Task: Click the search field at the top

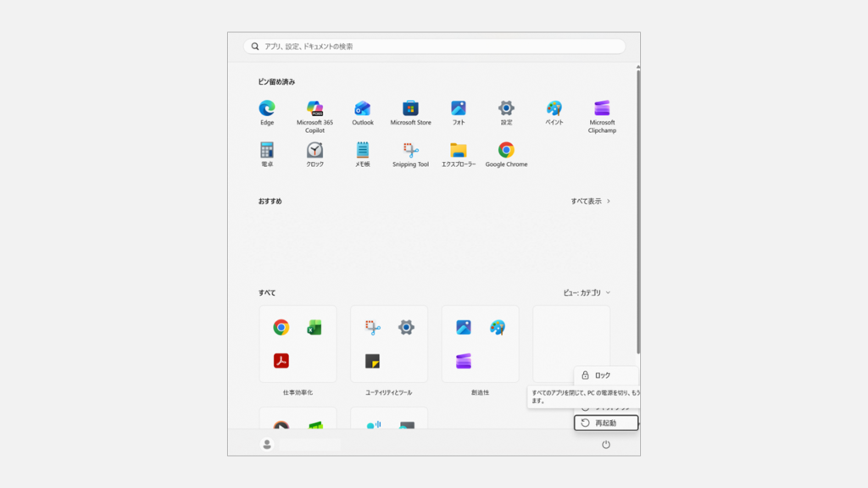Action: pos(434,46)
